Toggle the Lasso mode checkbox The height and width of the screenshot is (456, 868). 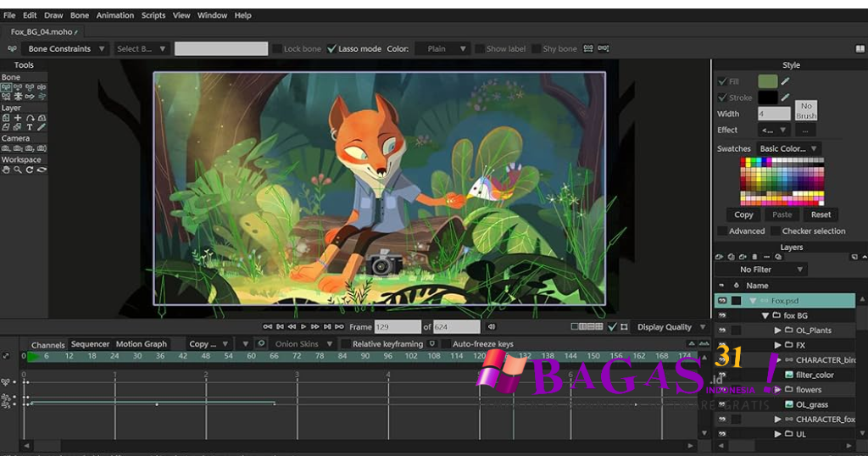tap(331, 48)
